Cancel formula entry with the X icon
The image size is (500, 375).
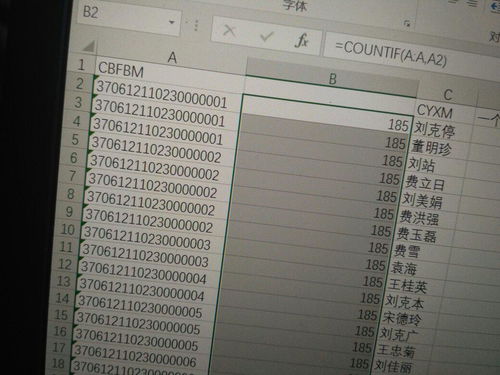pos(229,31)
